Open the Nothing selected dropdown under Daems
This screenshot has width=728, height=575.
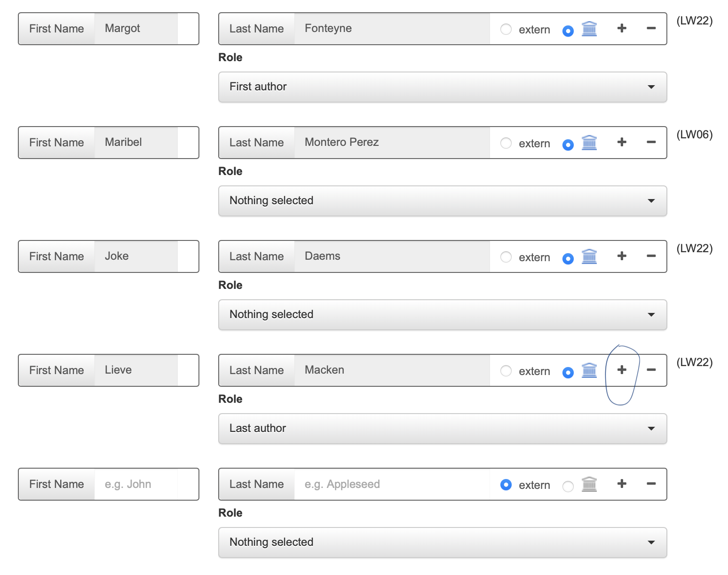pos(442,315)
